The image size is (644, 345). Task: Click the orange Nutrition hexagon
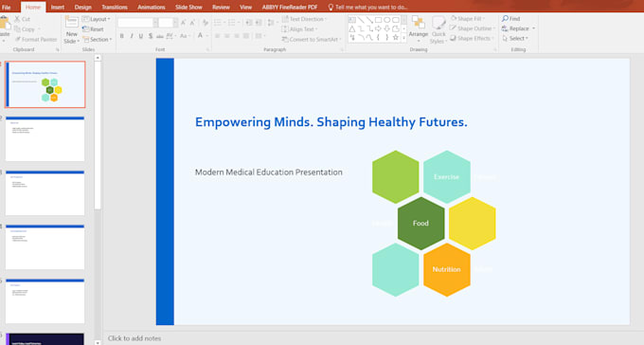click(x=446, y=269)
